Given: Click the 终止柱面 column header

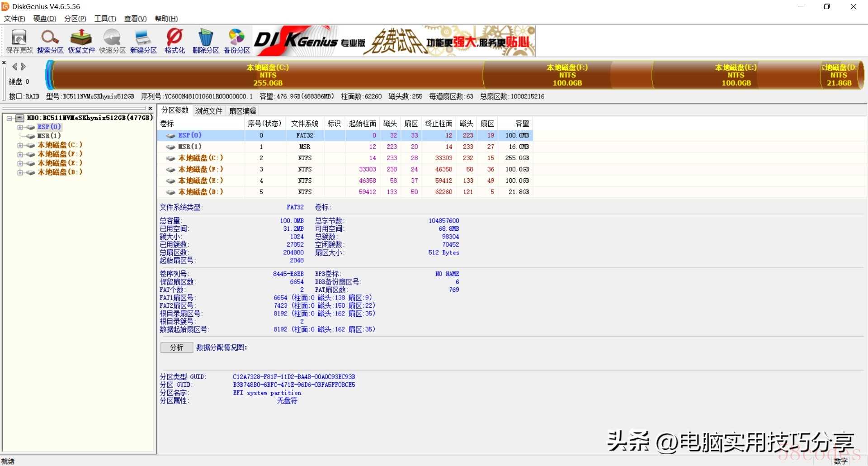Looking at the screenshot, I should pos(439,124).
